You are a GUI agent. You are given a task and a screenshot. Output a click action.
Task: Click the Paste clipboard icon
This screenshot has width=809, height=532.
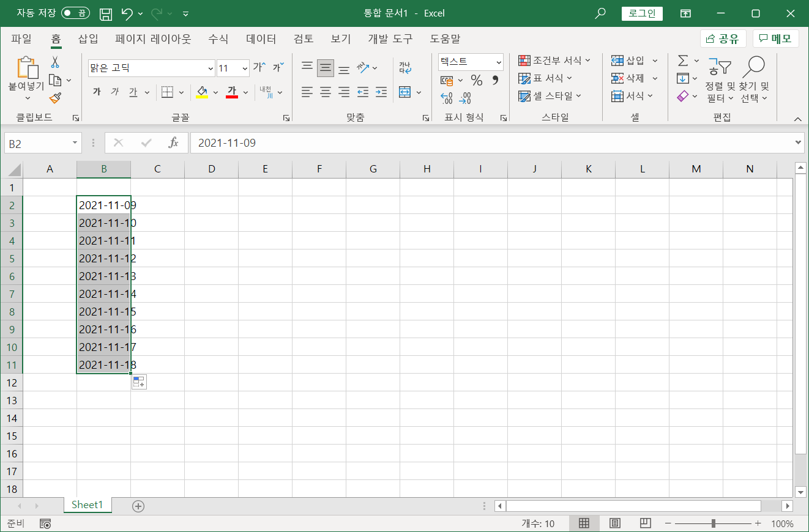click(x=26, y=67)
